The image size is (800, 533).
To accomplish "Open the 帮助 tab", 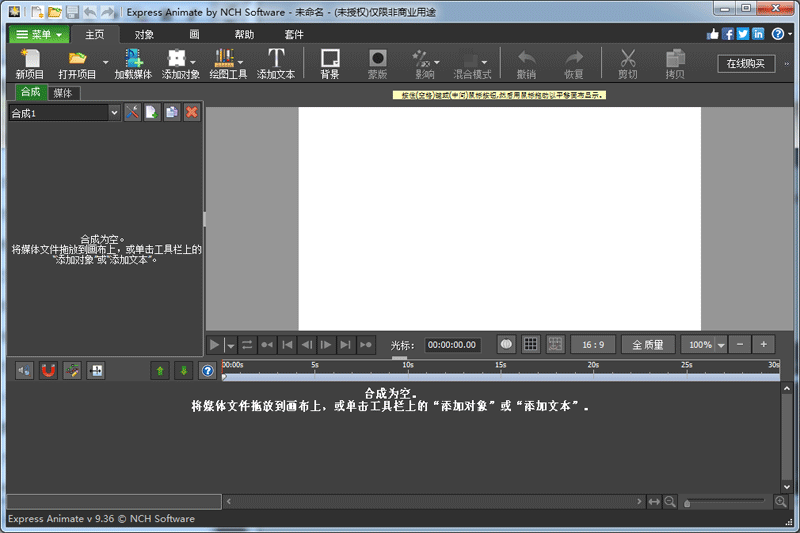I will coord(244,34).
